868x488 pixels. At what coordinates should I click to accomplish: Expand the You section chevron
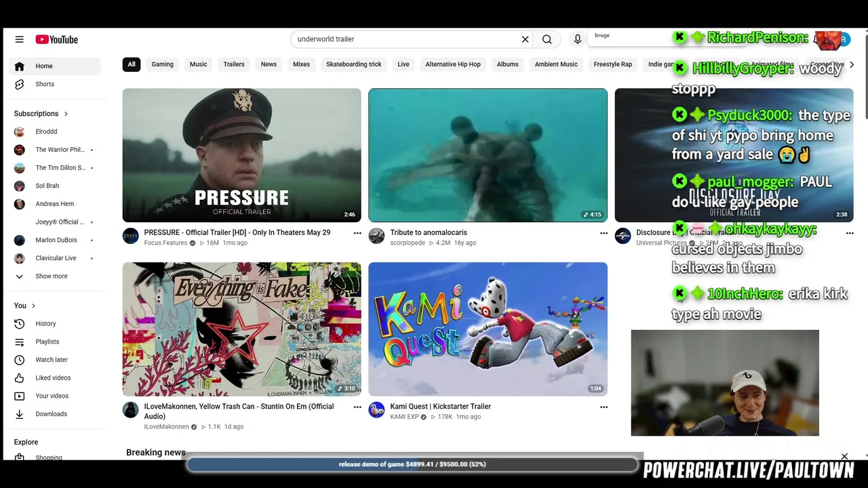tap(33, 306)
